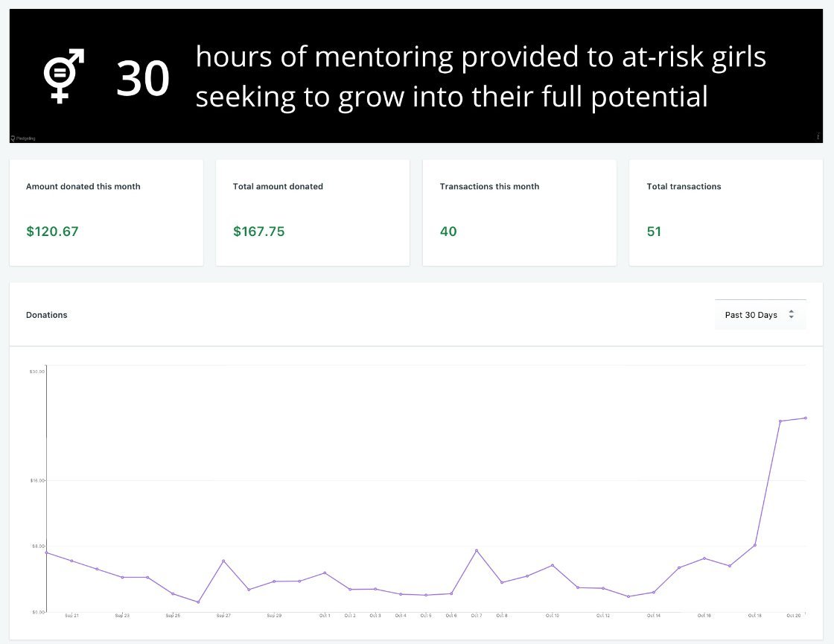834x644 pixels.
Task: Open the info icon at banner bottom-right
Action: pos(818,136)
